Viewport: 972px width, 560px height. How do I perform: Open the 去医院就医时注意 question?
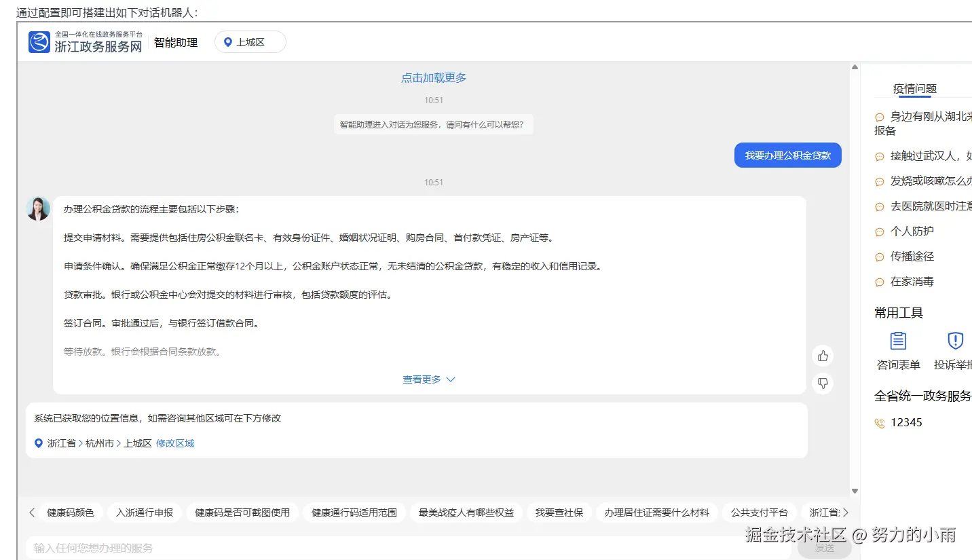point(931,206)
